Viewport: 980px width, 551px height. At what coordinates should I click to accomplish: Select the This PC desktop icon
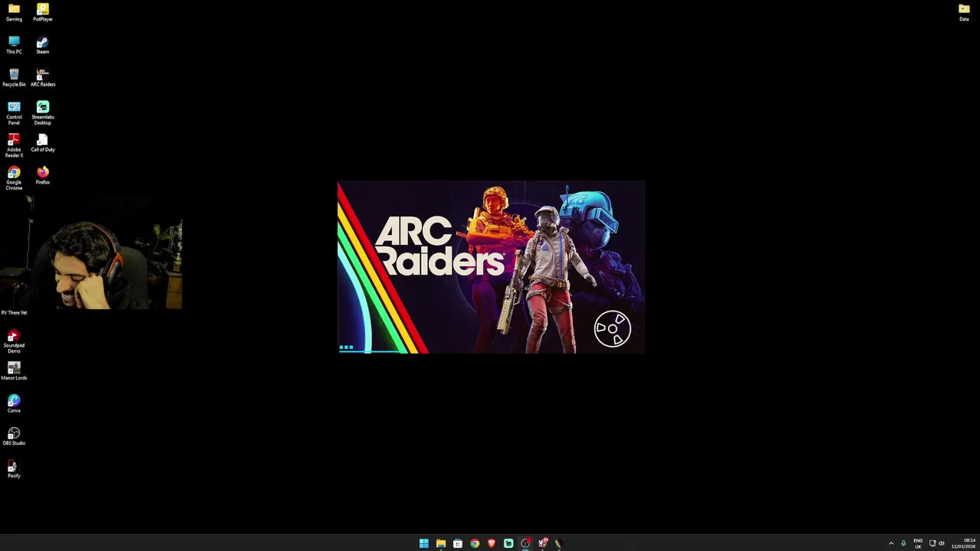[x=14, y=45]
